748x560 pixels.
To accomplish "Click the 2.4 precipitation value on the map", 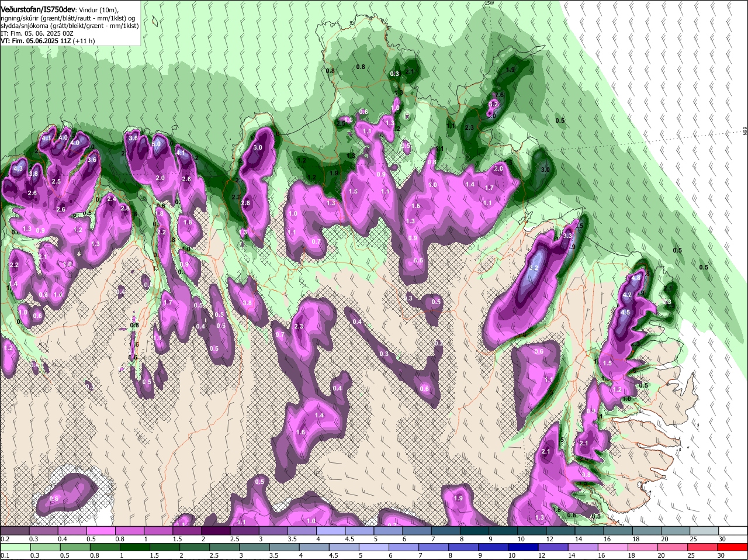I will point(112,199).
